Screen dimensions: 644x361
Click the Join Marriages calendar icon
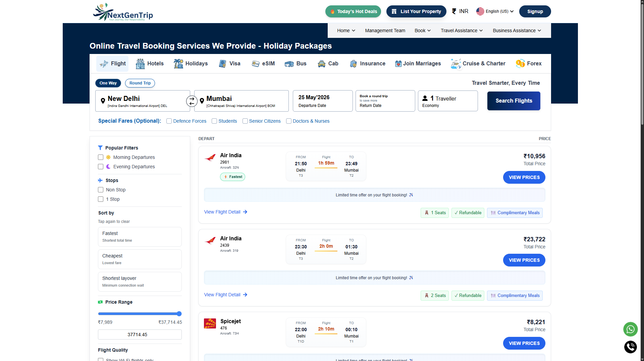(x=398, y=64)
